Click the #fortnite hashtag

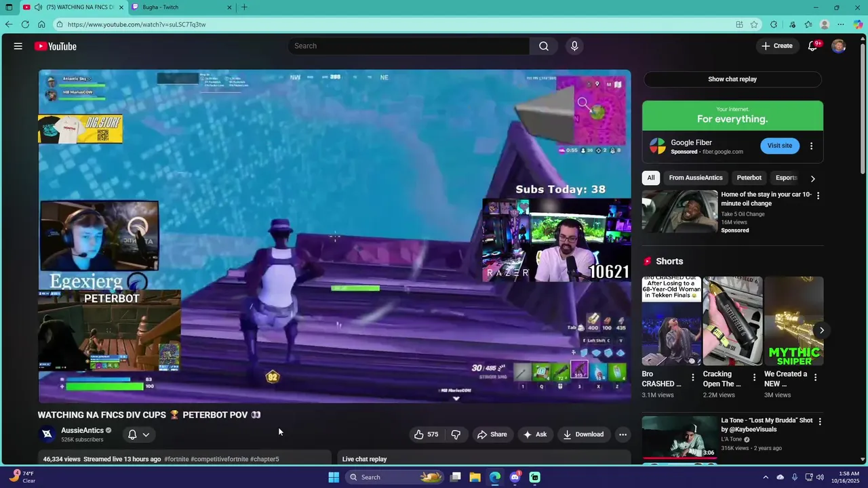click(176, 459)
